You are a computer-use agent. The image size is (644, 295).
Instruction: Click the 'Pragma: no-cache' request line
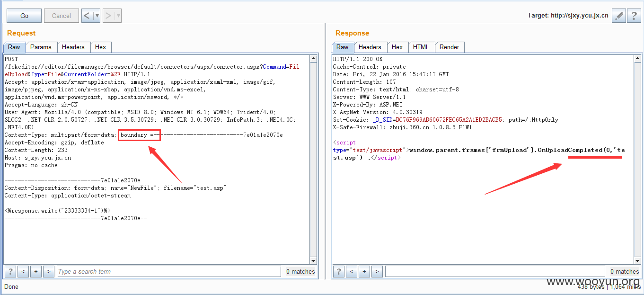(x=31, y=165)
